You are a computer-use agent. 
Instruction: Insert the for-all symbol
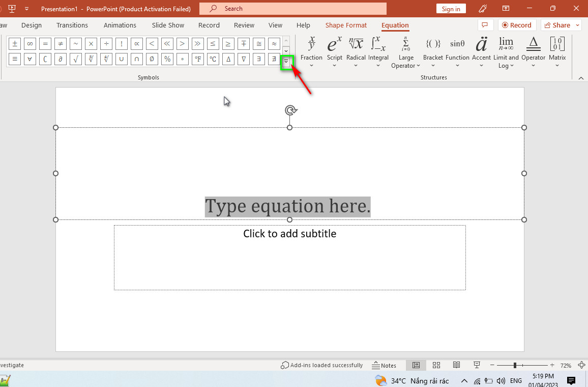[x=30, y=59]
